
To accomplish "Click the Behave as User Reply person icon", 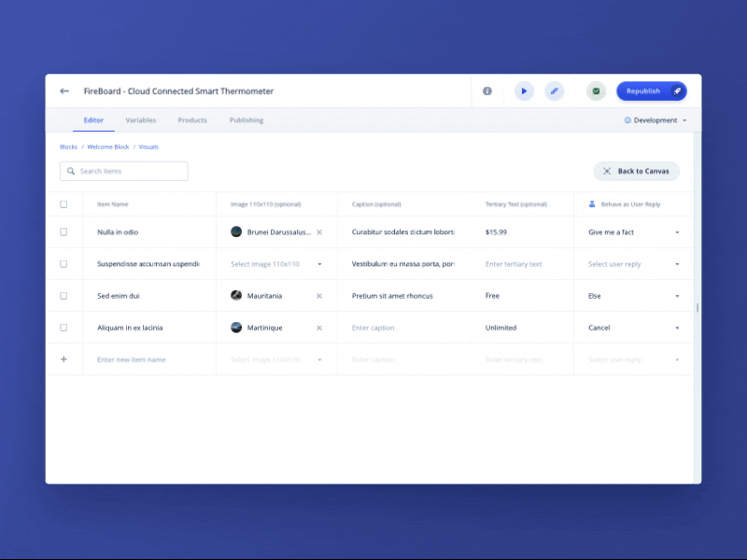I will (592, 203).
